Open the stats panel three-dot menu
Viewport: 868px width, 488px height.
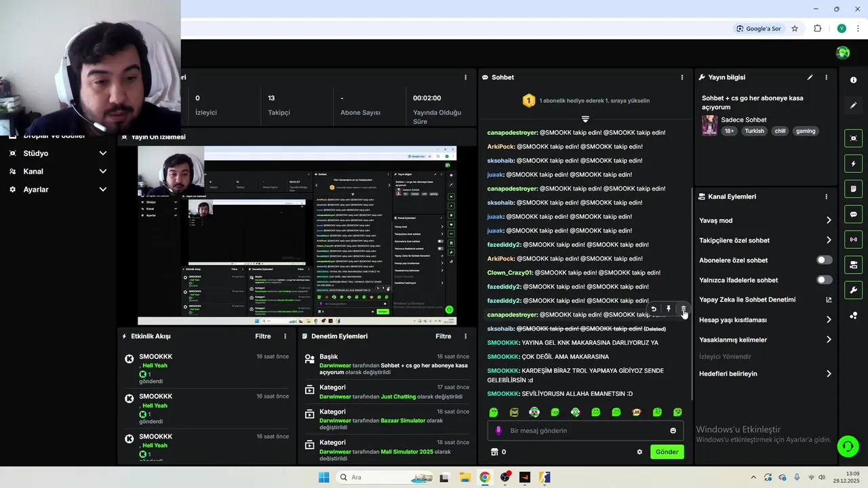point(465,77)
